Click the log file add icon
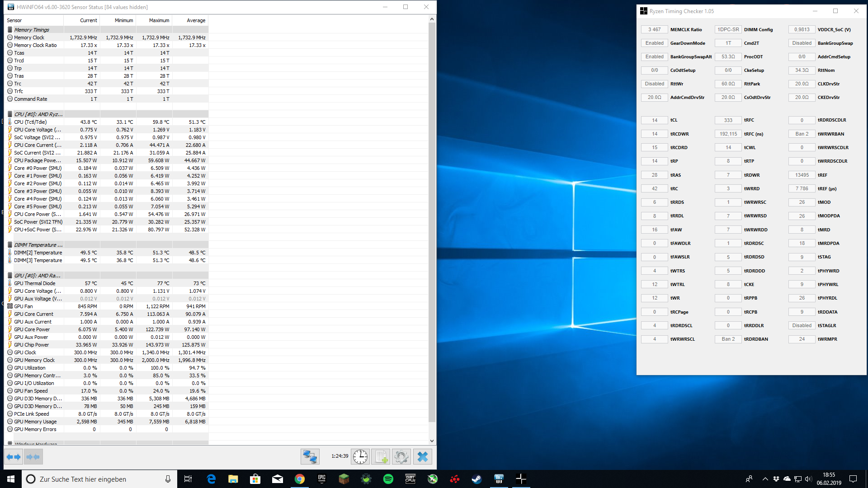The height and width of the screenshot is (488, 868). (381, 457)
